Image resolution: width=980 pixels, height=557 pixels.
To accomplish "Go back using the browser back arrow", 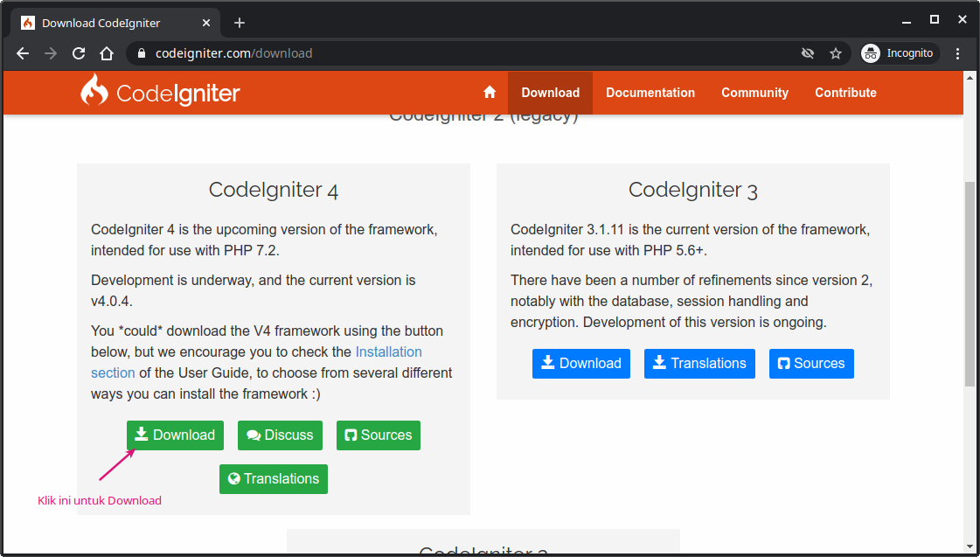I will click(22, 53).
